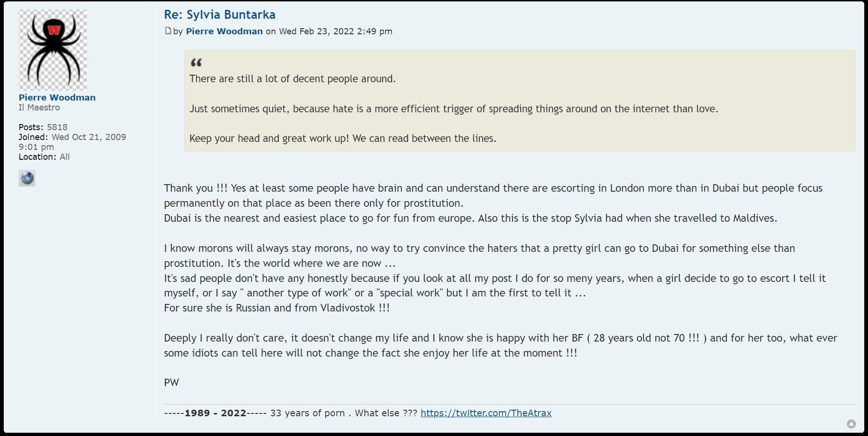Image resolution: width=868 pixels, height=436 pixels.
Task: Open Pierre Woodman profile link below avatar
Action: pyautogui.click(x=57, y=97)
